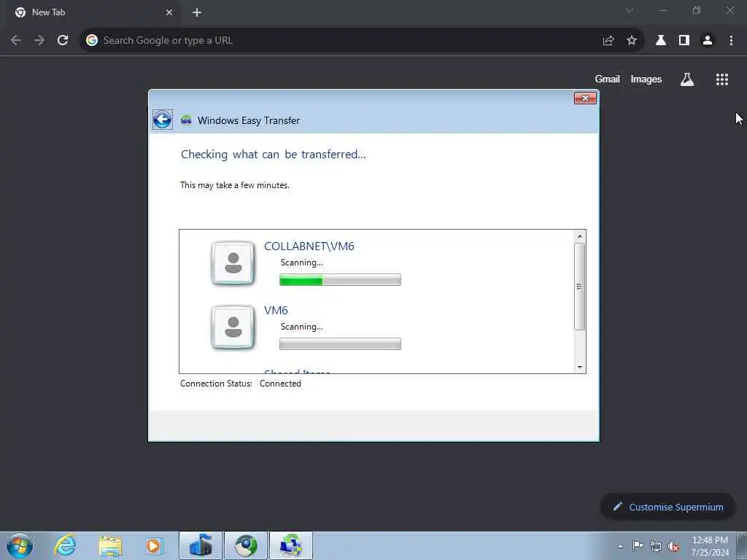Open the Images link
Viewport: 747px width, 560px height.
[x=646, y=79]
